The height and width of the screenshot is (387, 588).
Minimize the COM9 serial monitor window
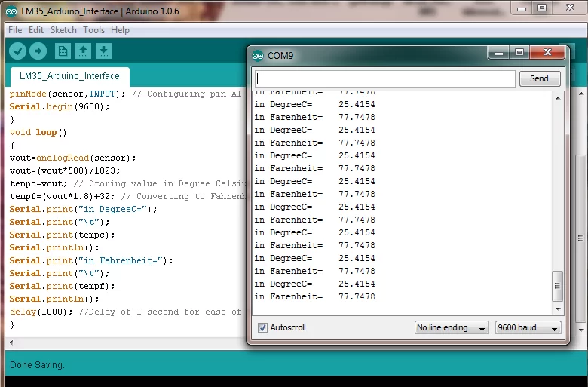tap(498, 53)
